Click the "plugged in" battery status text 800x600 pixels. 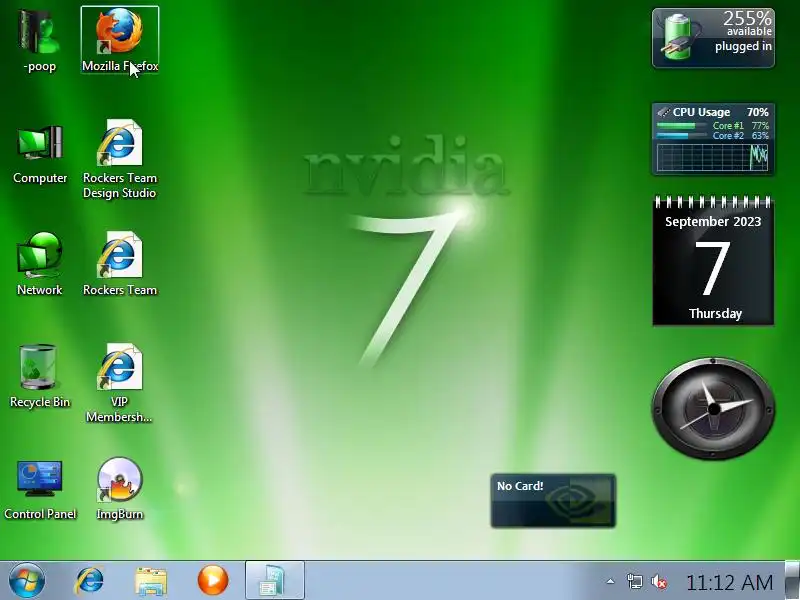coord(743,46)
